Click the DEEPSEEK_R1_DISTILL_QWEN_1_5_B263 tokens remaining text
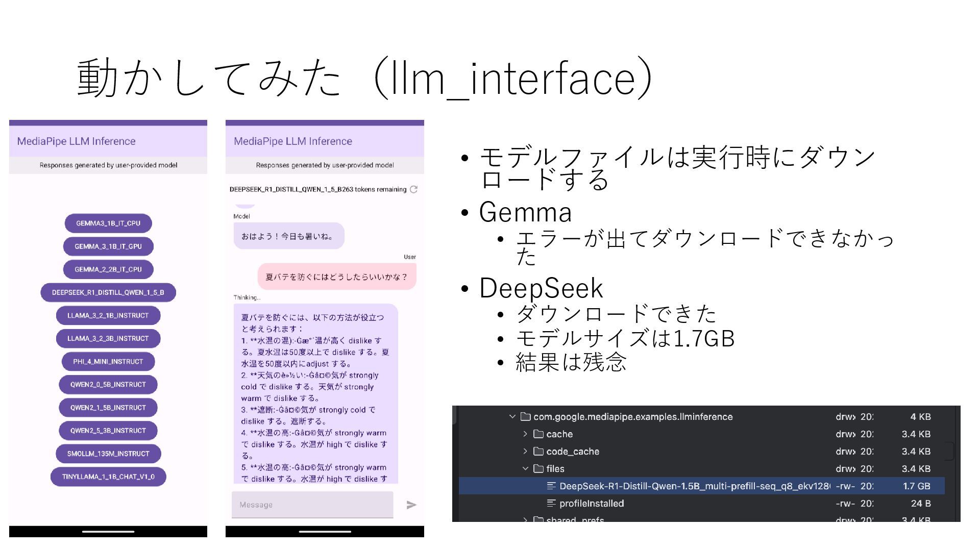This screenshot has width=980, height=551. [318, 189]
